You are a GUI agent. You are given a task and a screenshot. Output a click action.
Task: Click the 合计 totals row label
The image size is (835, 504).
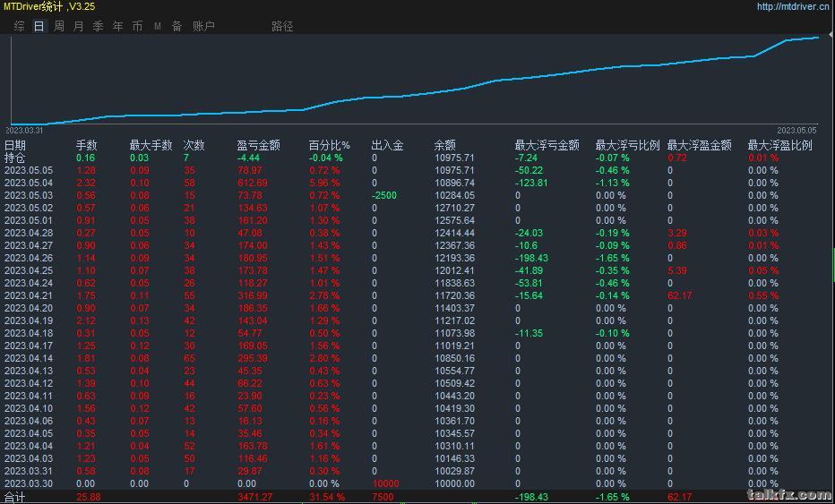(14, 498)
